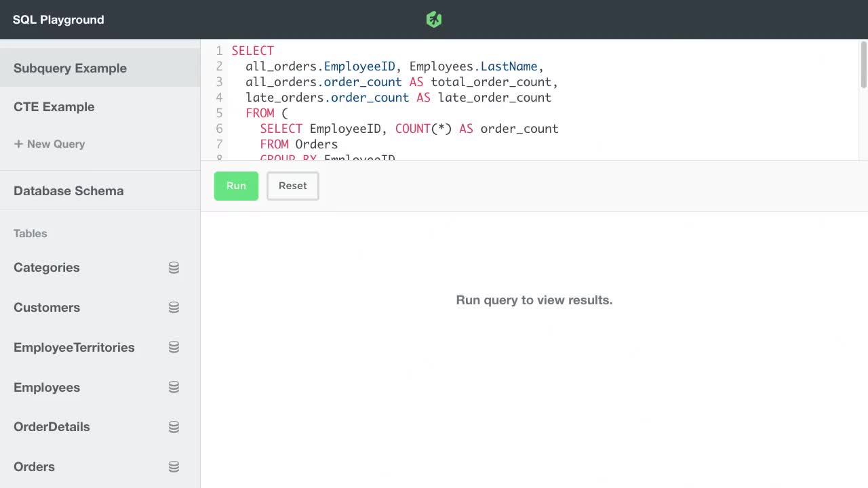
Task: Create a New Query
Action: coord(50,144)
